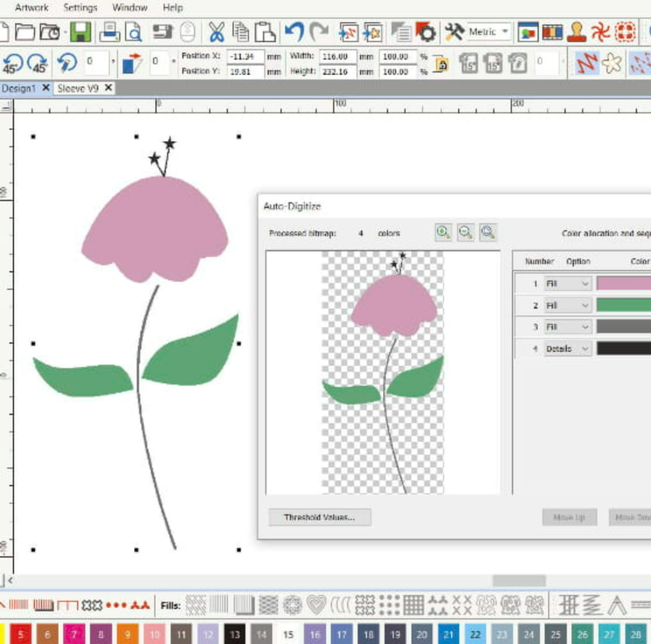Open Print Preview icon
The width and height of the screenshot is (651, 644).
click(x=134, y=32)
